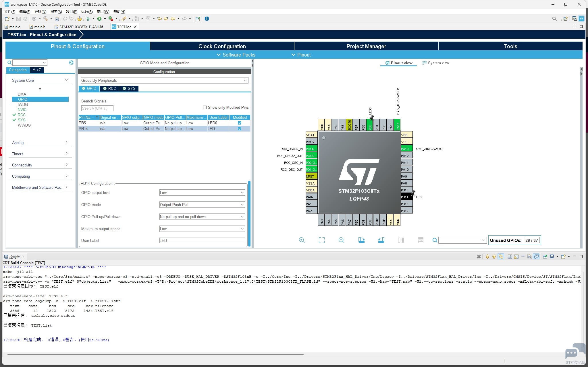
Task: Rotate the chip clockwise
Action: pyautogui.click(x=361, y=240)
